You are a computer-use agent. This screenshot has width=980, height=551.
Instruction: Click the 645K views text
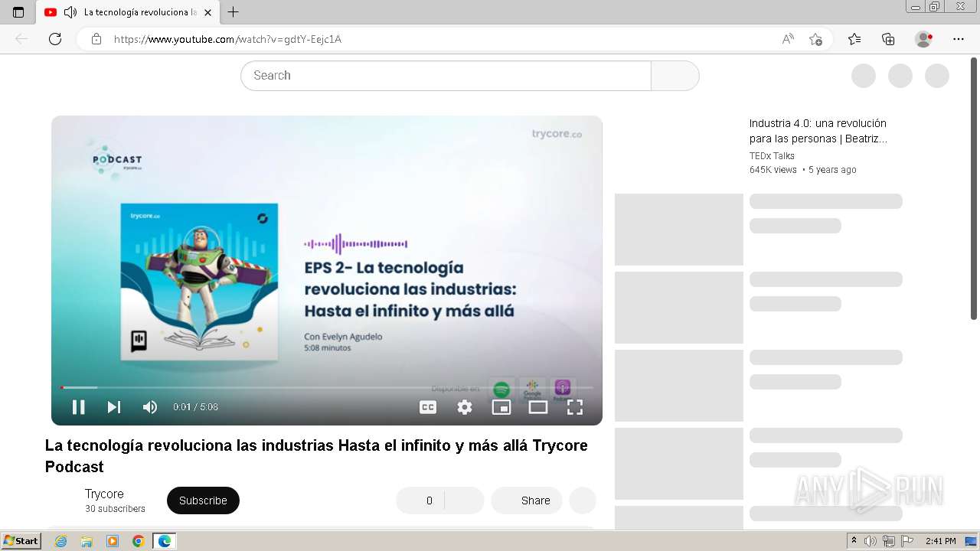(773, 170)
